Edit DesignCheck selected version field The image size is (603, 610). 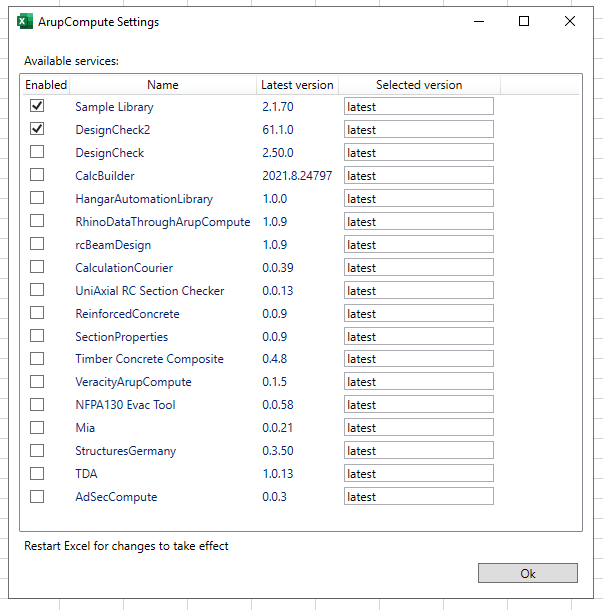click(419, 152)
